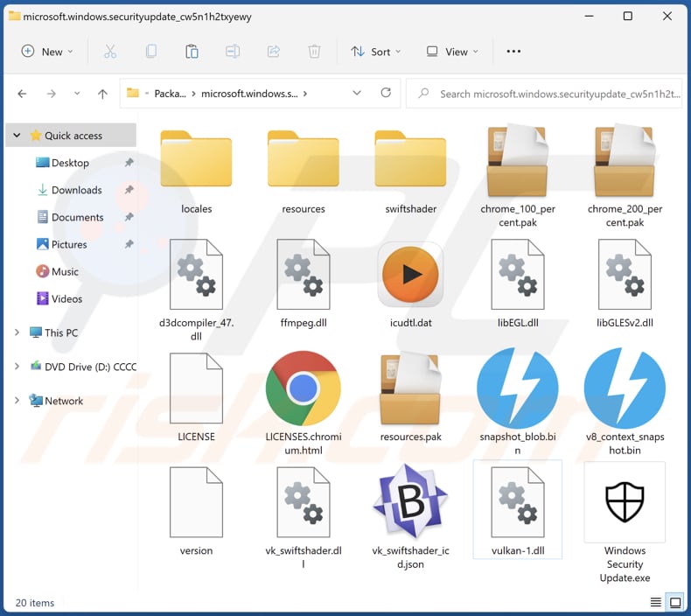Open Music in sidebar
The image size is (691, 616).
click(x=57, y=271)
